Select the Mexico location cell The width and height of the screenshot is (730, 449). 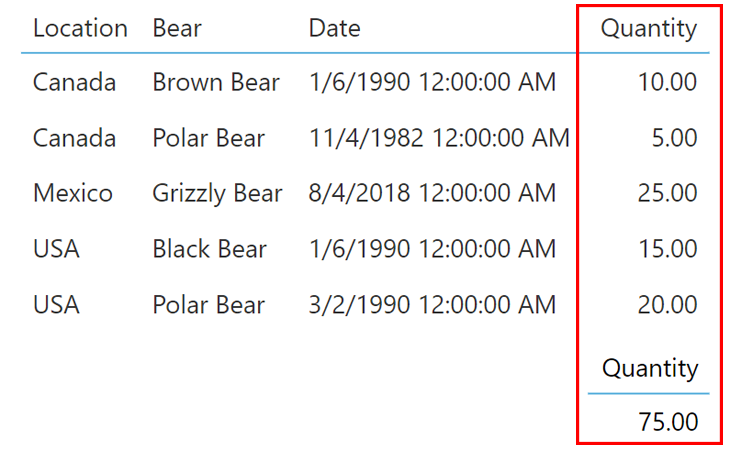tap(73, 193)
